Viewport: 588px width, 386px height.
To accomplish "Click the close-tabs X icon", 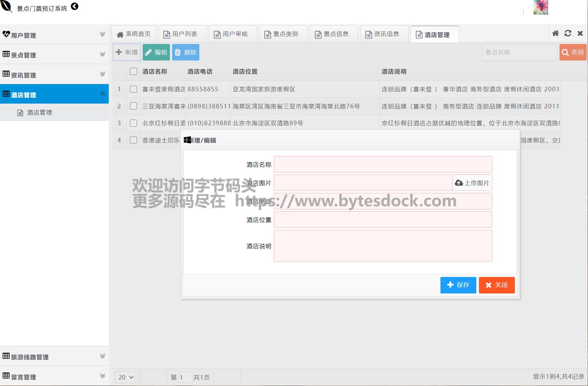I will point(580,33).
